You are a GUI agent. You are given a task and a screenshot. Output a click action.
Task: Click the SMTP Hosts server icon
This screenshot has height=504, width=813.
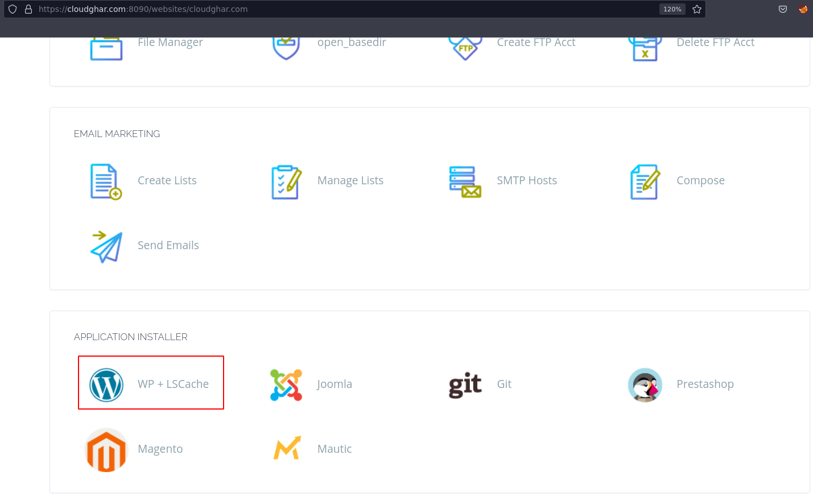pyautogui.click(x=465, y=182)
